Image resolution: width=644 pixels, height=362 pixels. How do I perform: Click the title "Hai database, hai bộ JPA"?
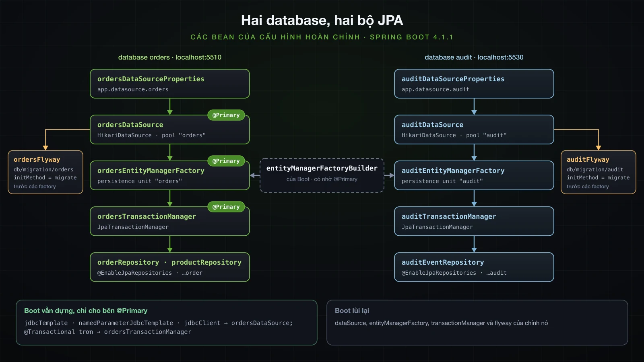point(322,20)
